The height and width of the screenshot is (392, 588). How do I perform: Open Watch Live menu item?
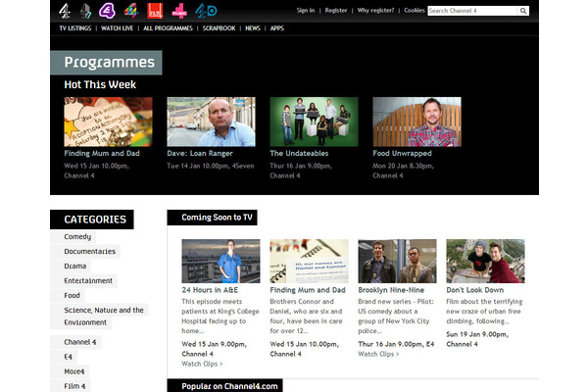(x=117, y=28)
